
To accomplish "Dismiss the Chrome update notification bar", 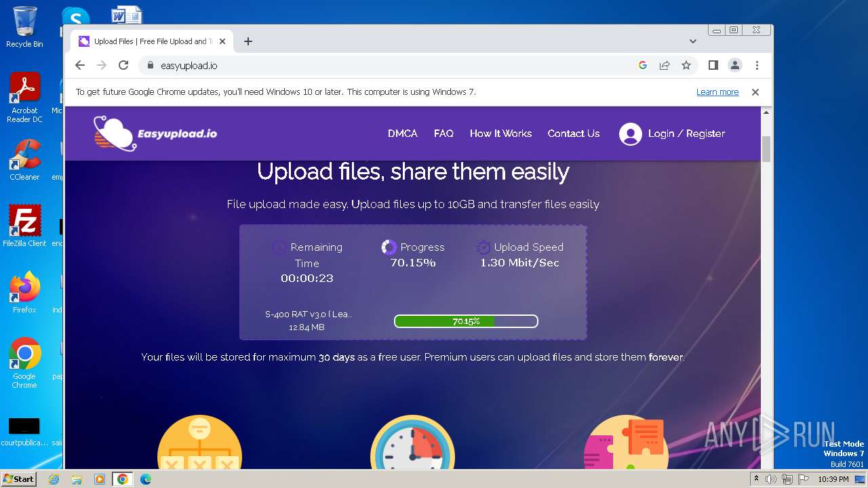I will pyautogui.click(x=755, y=92).
